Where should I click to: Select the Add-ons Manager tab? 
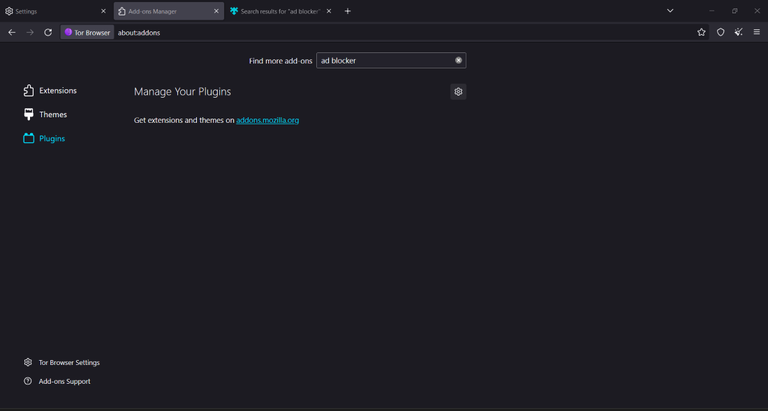[169, 11]
